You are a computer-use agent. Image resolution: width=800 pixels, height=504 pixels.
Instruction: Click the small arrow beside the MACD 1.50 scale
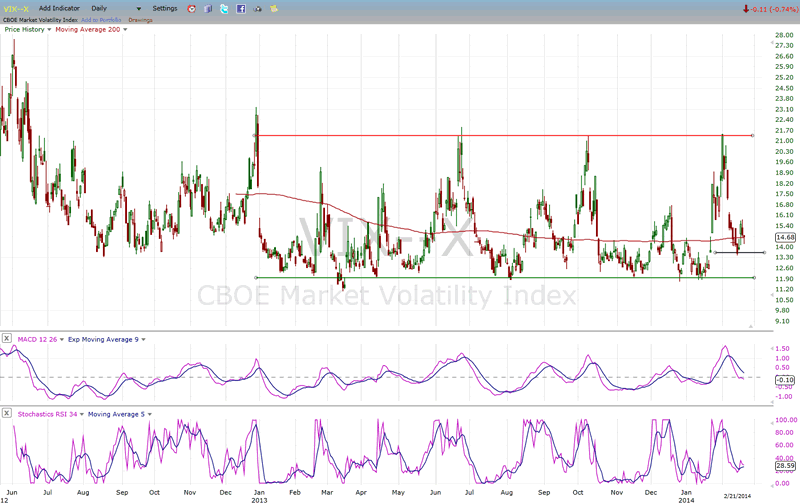(x=771, y=348)
